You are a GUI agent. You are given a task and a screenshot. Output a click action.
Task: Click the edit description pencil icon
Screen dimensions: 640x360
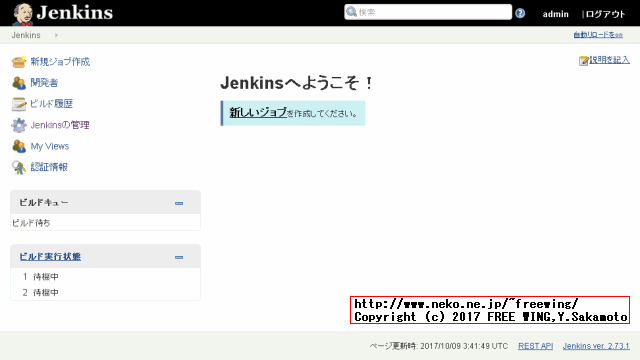(583, 61)
